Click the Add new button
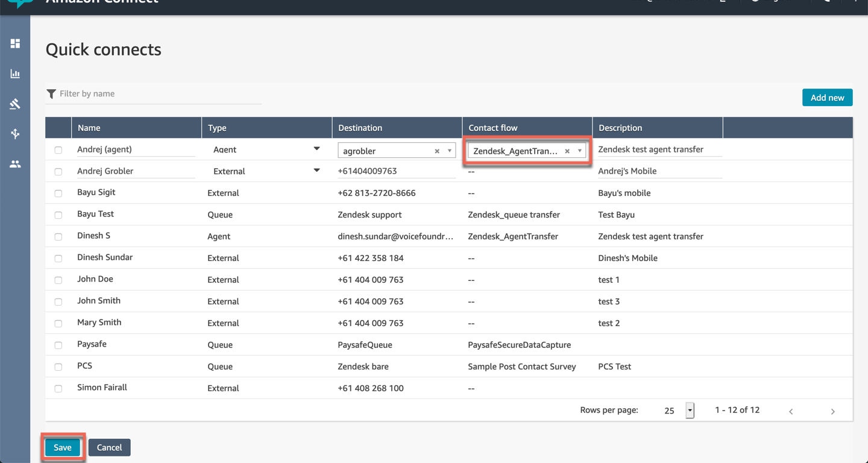The height and width of the screenshot is (463, 868). click(x=827, y=98)
